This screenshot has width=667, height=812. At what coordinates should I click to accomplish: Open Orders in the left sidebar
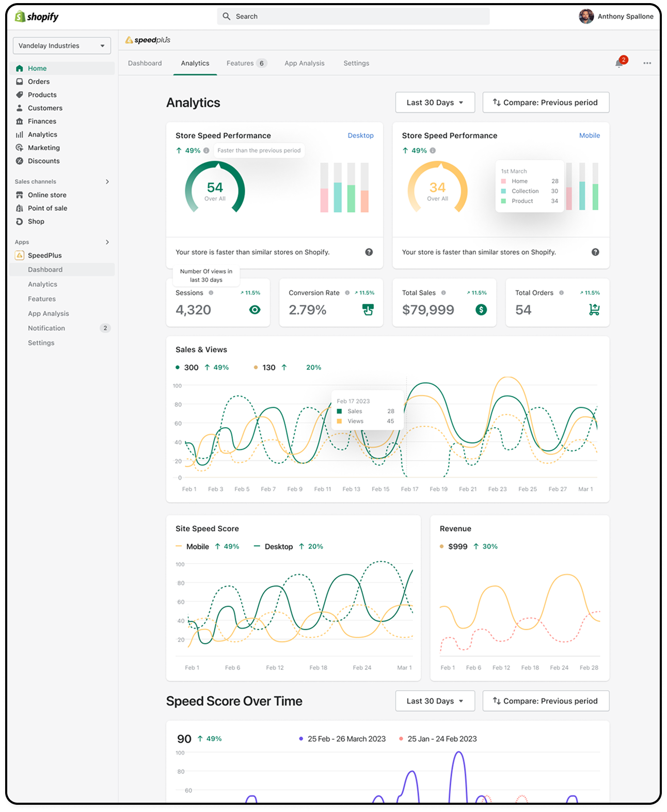(39, 82)
